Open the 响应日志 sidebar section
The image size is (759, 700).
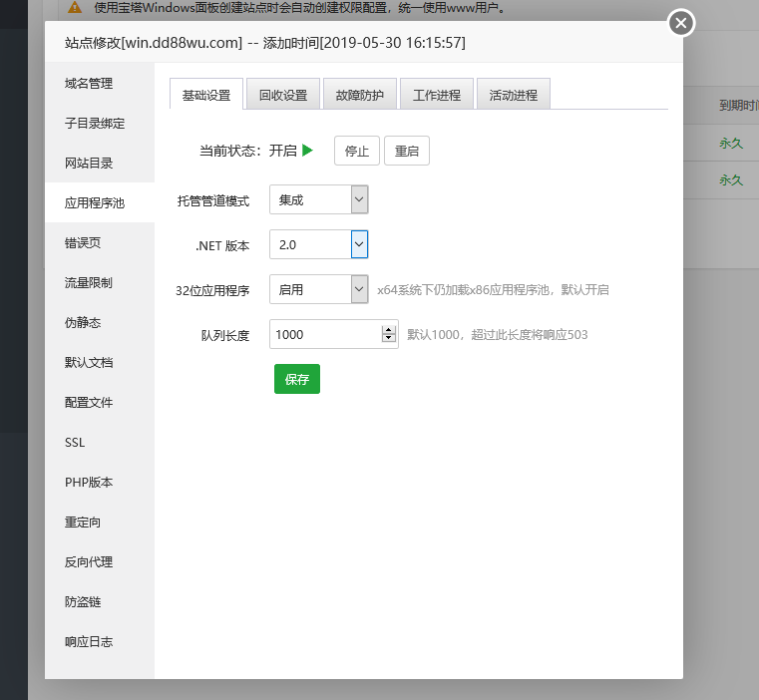[100, 641]
